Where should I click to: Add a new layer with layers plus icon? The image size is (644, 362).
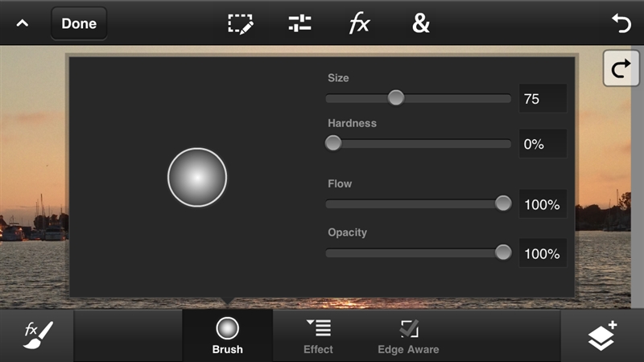602,335
